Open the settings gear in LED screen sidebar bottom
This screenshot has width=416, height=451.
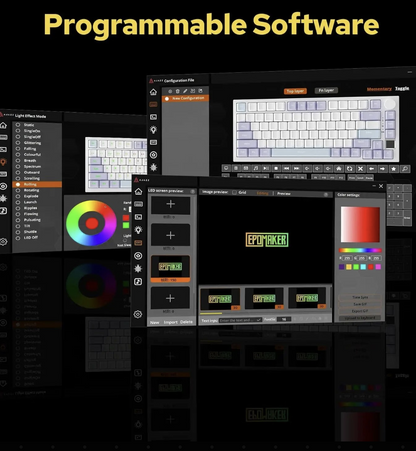[138, 314]
